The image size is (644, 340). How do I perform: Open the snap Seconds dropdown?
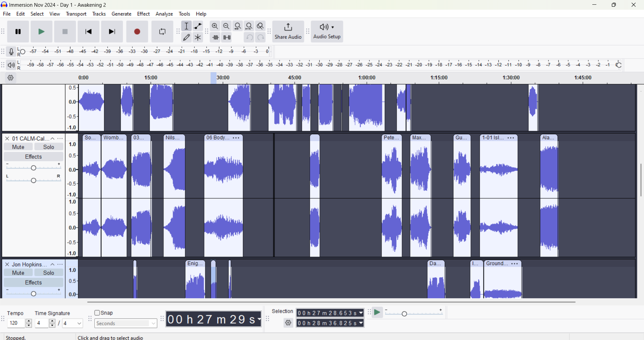pos(126,324)
